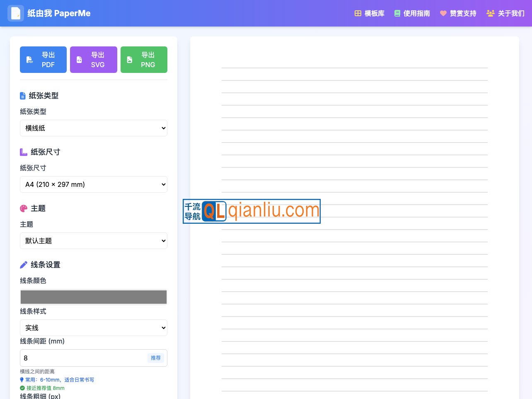Click the user guide book icon
This screenshot has height=399, width=532.
click(397, 13)
